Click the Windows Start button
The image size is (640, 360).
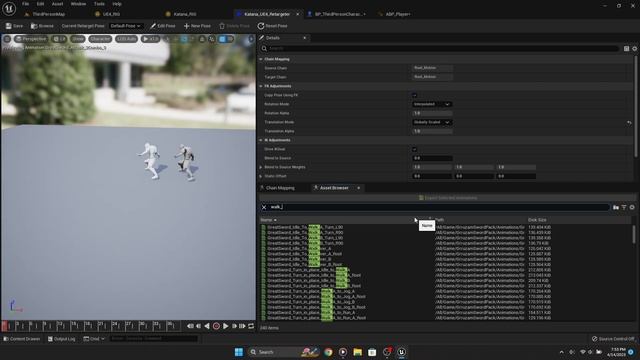tap(239, 352)
